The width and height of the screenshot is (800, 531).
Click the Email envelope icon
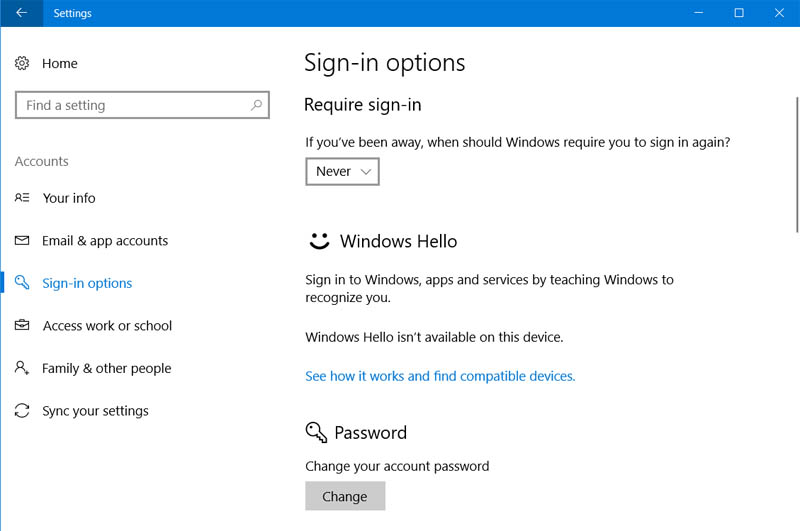coord(22,240)
